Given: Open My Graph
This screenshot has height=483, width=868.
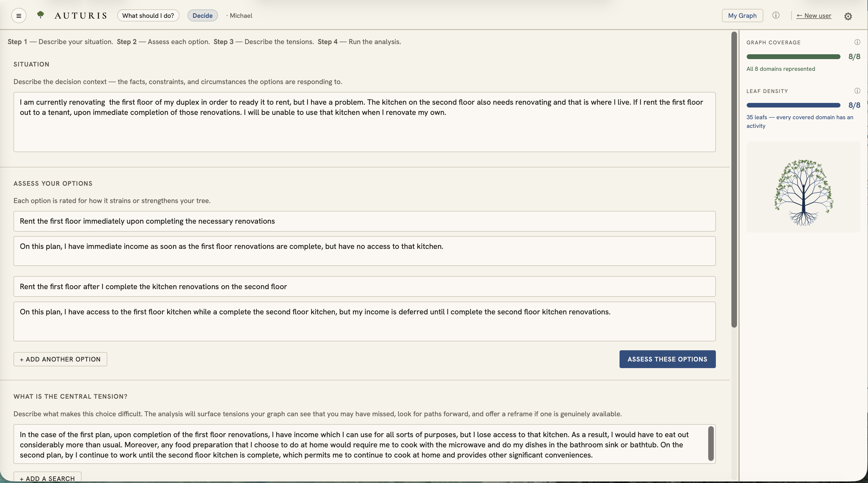Looking at the screenshot, I should (x=742, y=16).
